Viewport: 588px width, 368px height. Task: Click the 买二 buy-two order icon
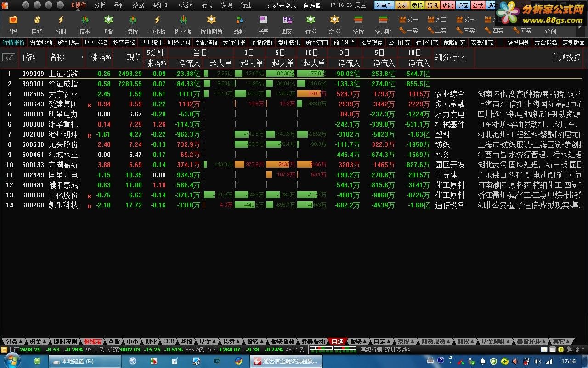coord(437,19)
